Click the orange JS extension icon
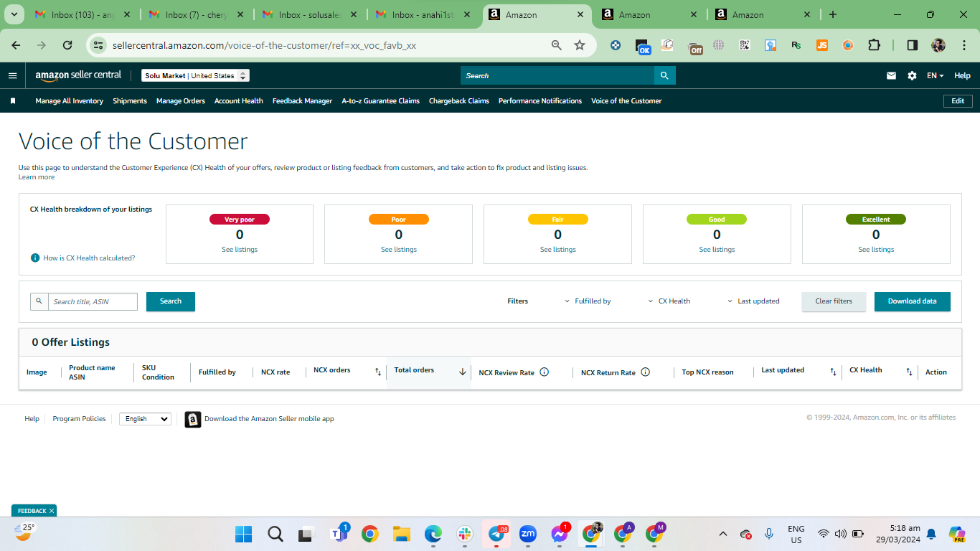This screenshot has height=551, width=980. 822,45
